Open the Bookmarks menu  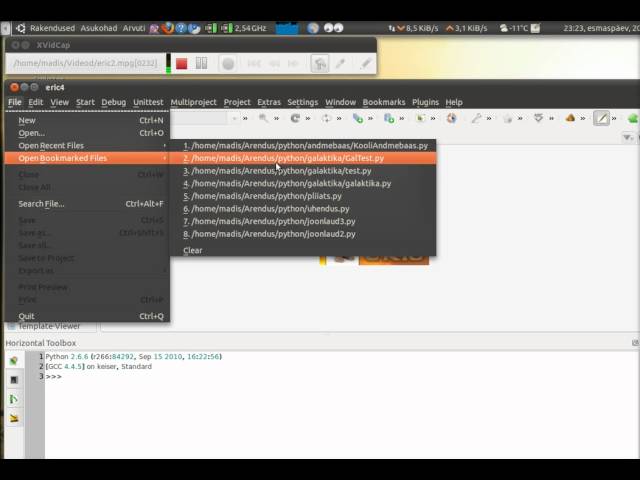384,102
